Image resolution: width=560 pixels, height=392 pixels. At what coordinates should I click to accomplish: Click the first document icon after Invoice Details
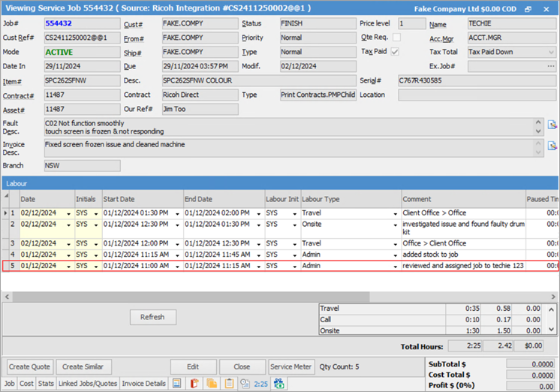pos(177,384)
